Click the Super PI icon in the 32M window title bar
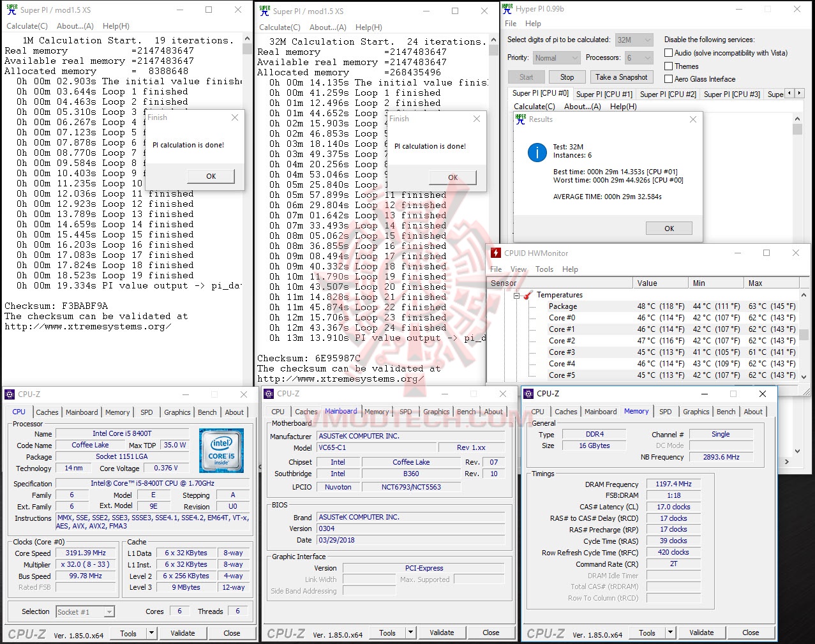815x644 pixels. pyautogui.click(x=264, y=10)
